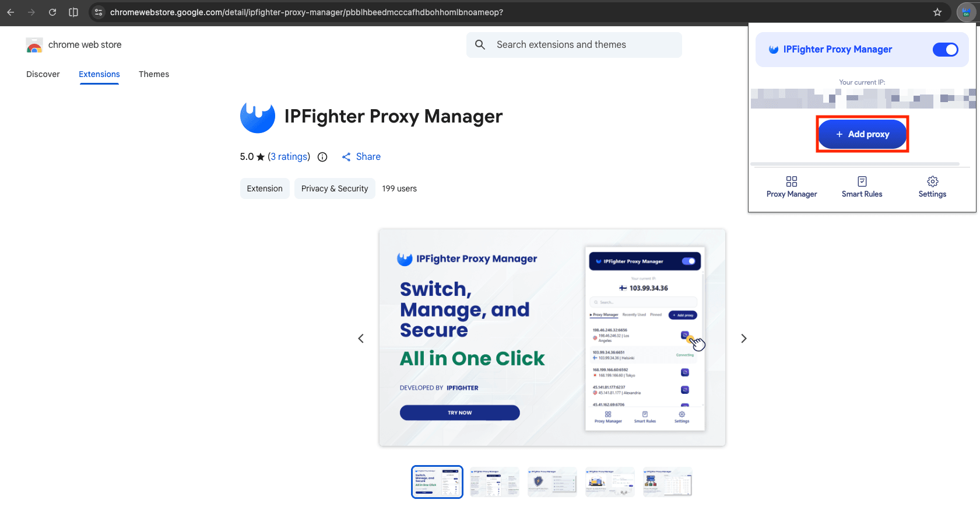Open the ratings info icon
Image resolution: width=980 pixels, height=510 pixels.
322,157
